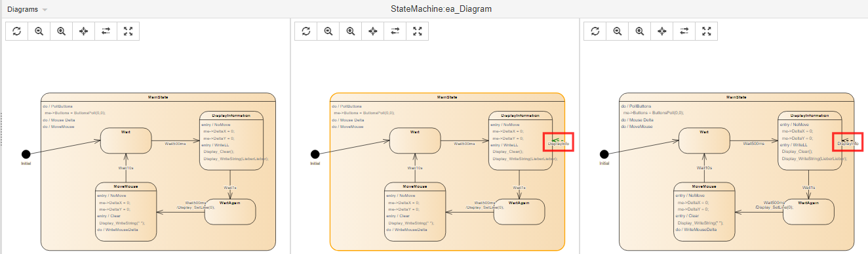Viewport: 868px width, 254px height.
Task: Click DisplayInformation state title in right diagram
Action: (x=809, y=116)
